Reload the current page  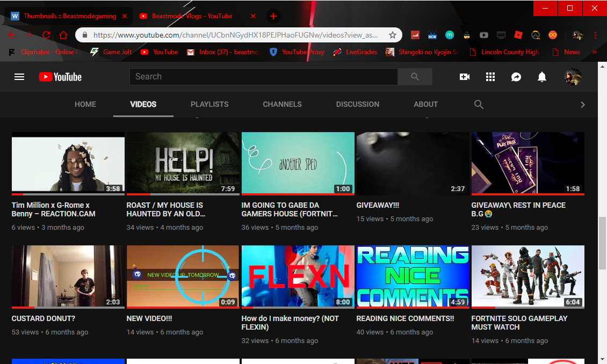46,35
